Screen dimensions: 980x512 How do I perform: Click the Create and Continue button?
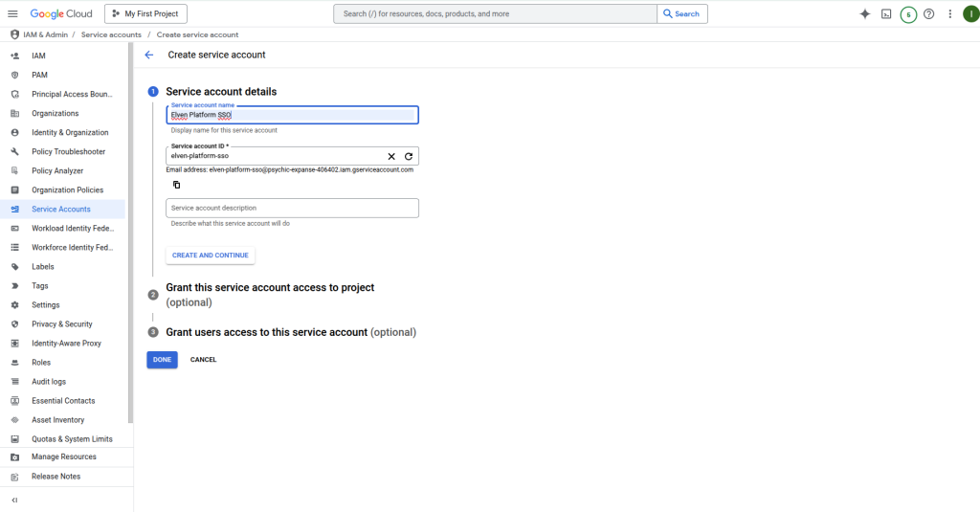(x=211, y=256)
